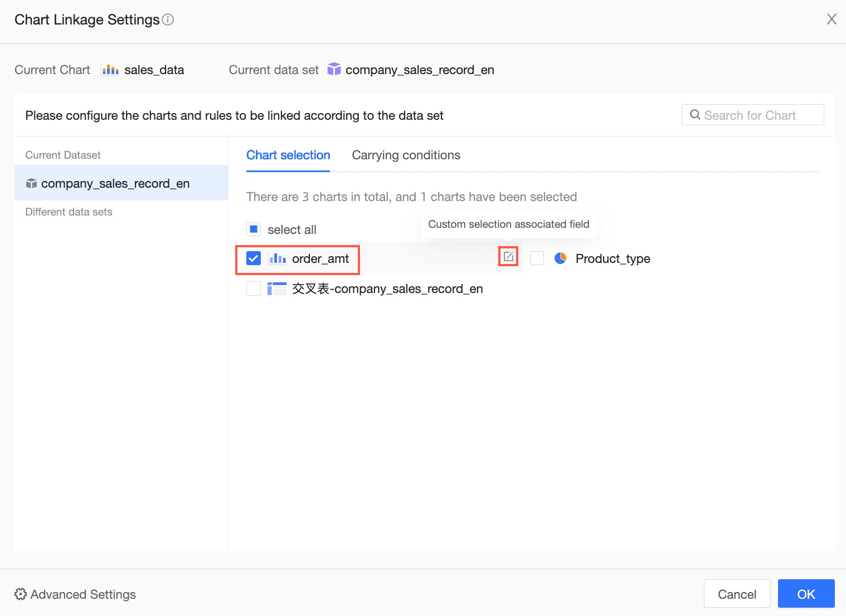This screenshot has height=616, width=846.
Task: Enable the 交叉表-company_sales_record_en checkbox
Action: 254,289
